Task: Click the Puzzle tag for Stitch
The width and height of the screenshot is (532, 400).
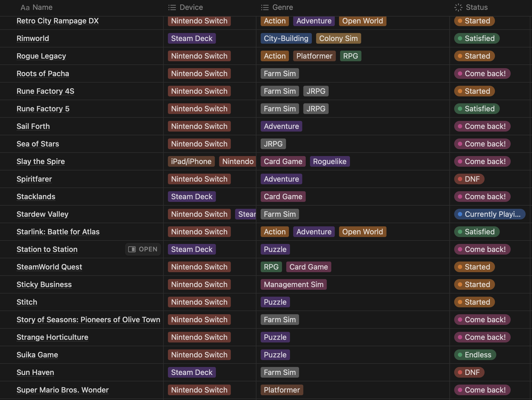Action: coord(275,302)
